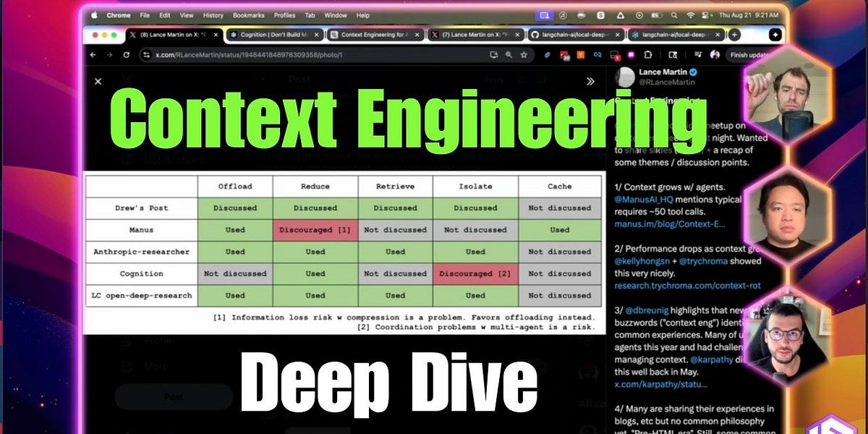Click the address bar URL x.com/RLanceMartin
Screen dimensions: 868x434
click(249, 54)
